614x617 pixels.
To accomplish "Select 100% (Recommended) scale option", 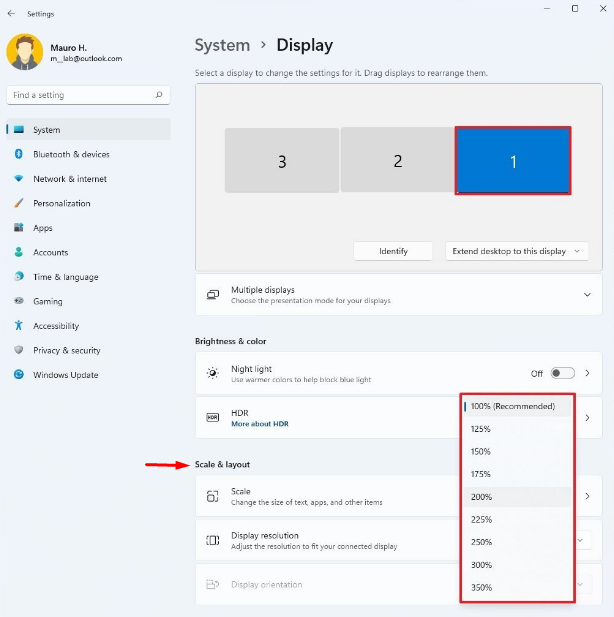I will pos(517,406).
